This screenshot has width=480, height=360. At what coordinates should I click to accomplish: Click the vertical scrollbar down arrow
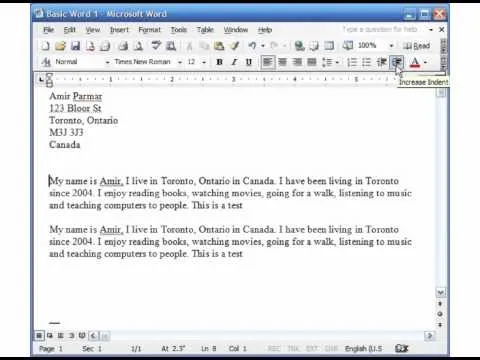click(x=440, y=292)
